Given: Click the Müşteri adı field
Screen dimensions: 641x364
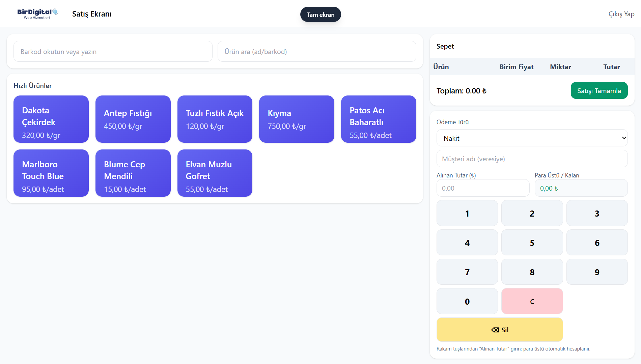Looking at the screenshot, I should (532, 159).
